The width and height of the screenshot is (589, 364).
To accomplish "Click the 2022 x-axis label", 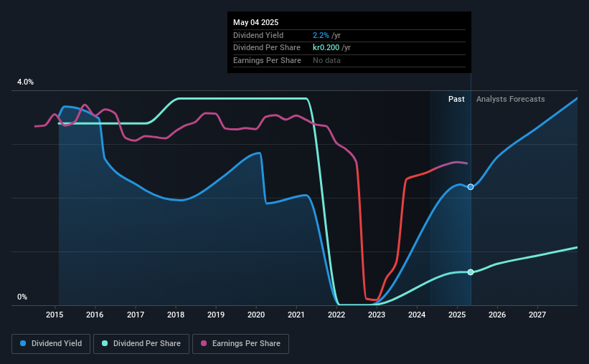I will (336, 315).
